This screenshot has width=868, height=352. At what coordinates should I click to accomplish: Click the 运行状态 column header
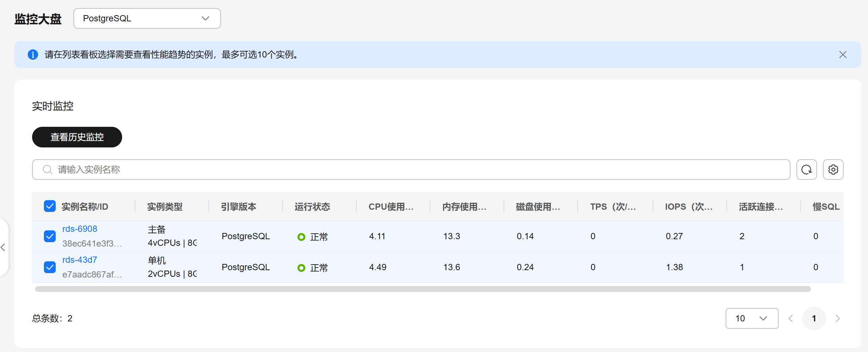click(312, 207)
